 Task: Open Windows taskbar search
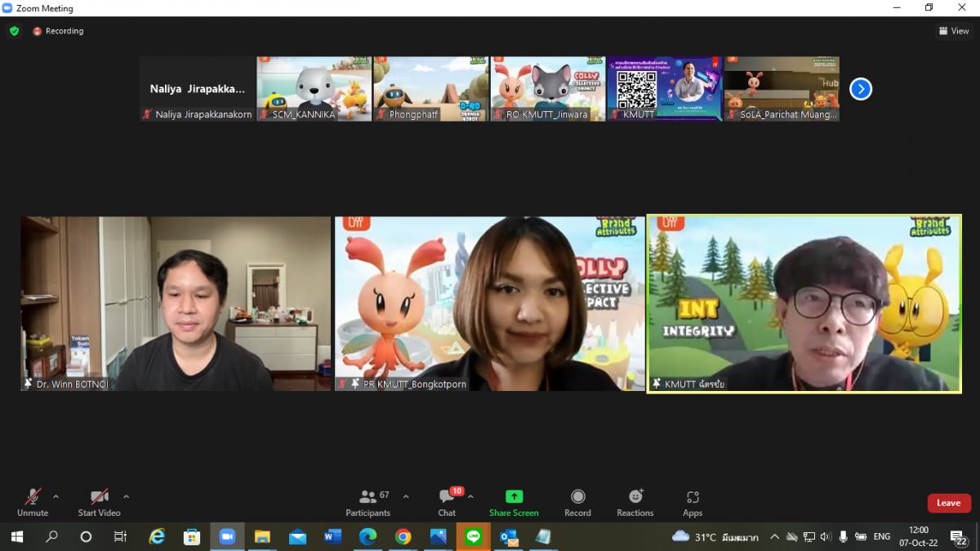(x=51, y=536)
